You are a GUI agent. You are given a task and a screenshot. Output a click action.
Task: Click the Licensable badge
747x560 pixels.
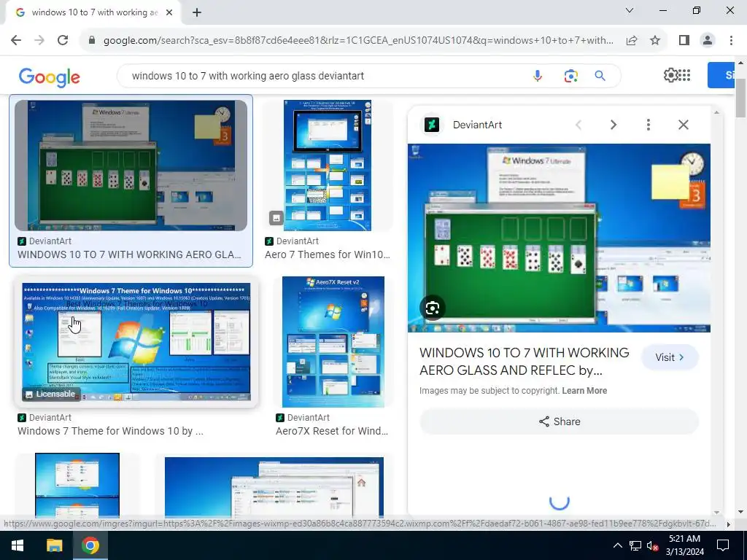point(50,394)
